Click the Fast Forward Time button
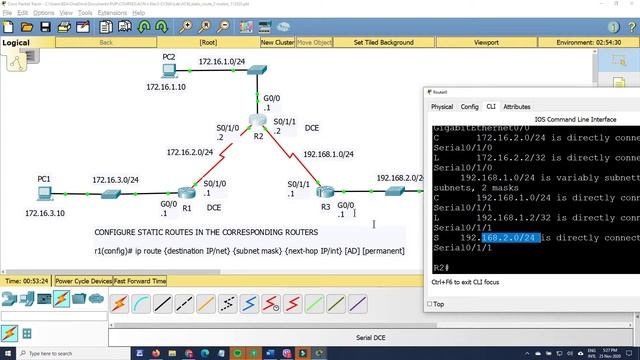Viewport: 640px width, 360px height. tap(140, 281)
